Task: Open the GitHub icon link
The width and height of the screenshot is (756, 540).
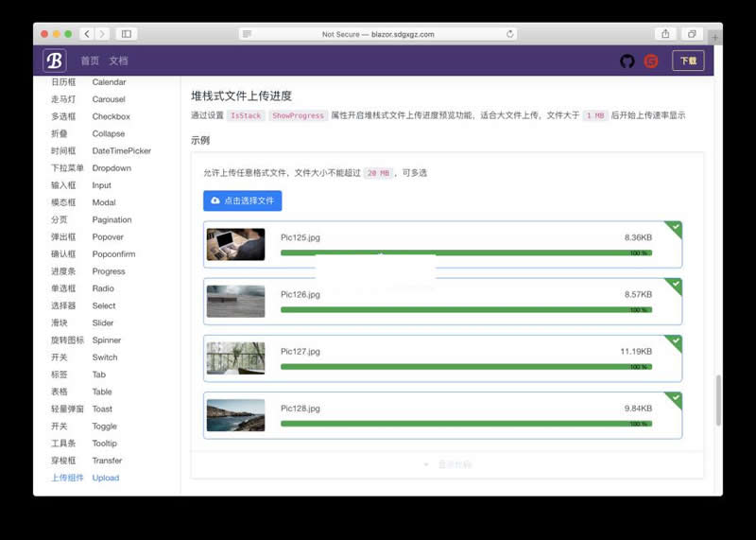Action: (627, 61)
